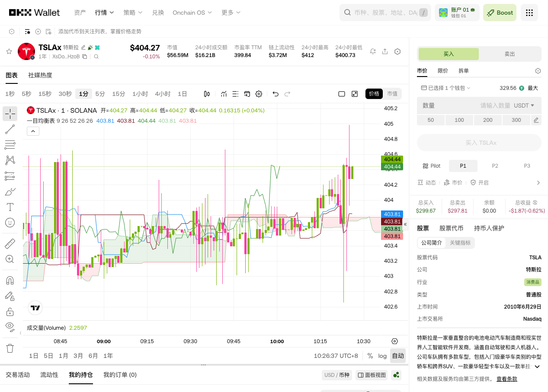
Task: Collapse the indicator legend arrow
Action: pyautogui.click(x=33, y=131)
